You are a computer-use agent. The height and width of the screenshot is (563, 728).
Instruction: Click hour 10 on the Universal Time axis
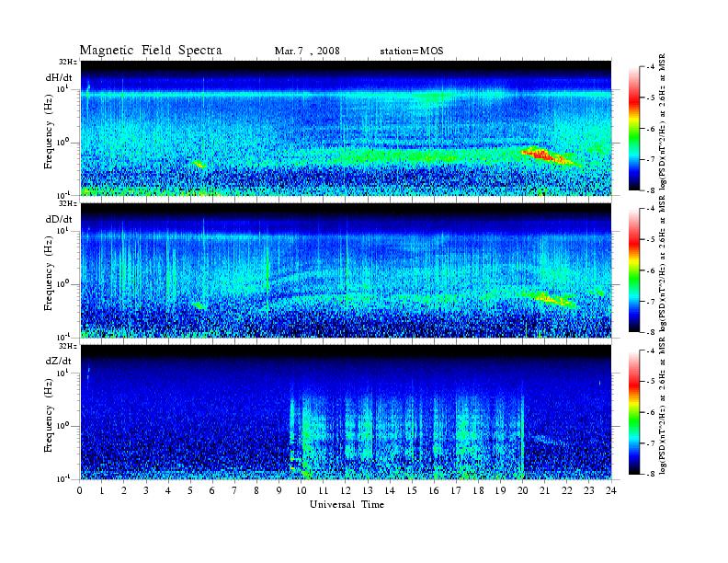click(301, 490)
